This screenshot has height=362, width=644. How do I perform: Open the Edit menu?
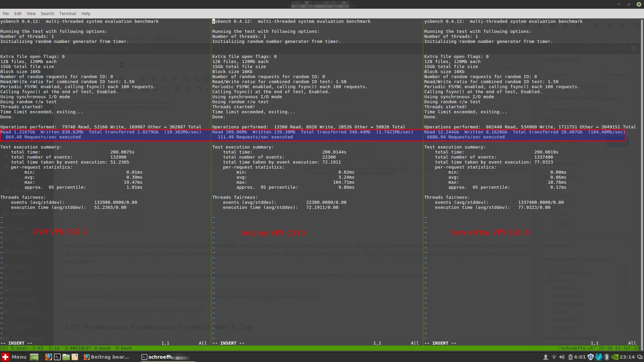(x=18, y=13)
